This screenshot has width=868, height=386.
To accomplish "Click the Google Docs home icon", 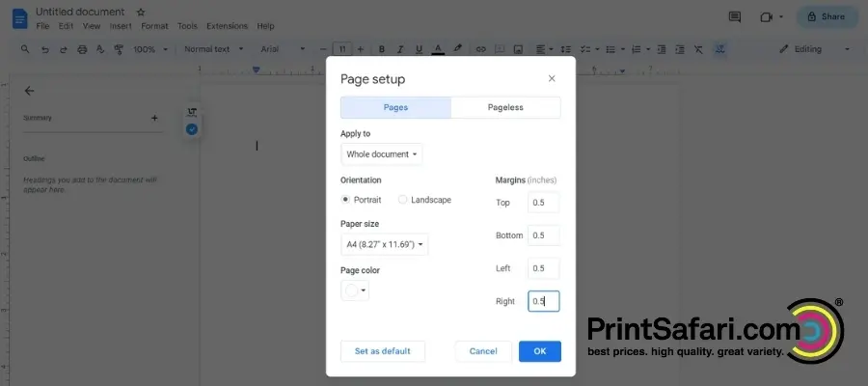I will [x=20, y=19].
